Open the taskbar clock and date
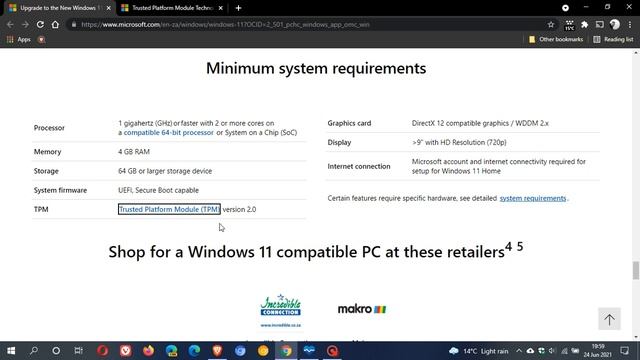Image resolution: width=640 pixels, height=360 pixels. tap(598, 351)
